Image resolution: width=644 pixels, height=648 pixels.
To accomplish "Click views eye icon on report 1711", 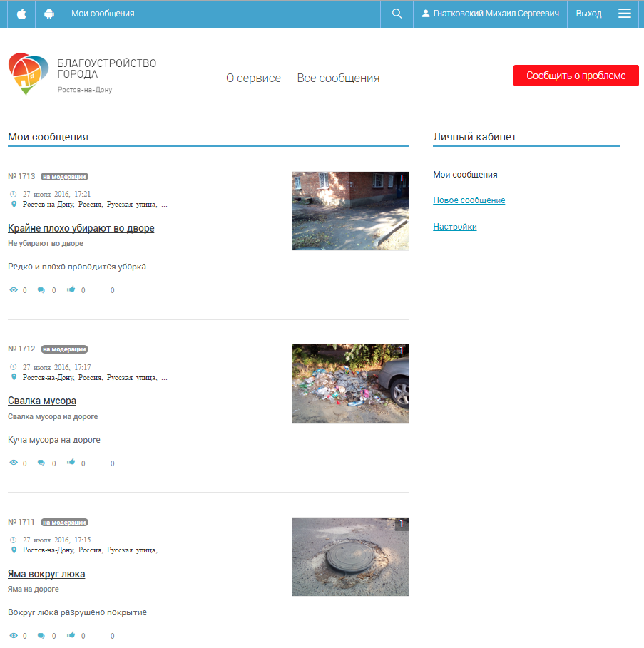I will [14, 635].
